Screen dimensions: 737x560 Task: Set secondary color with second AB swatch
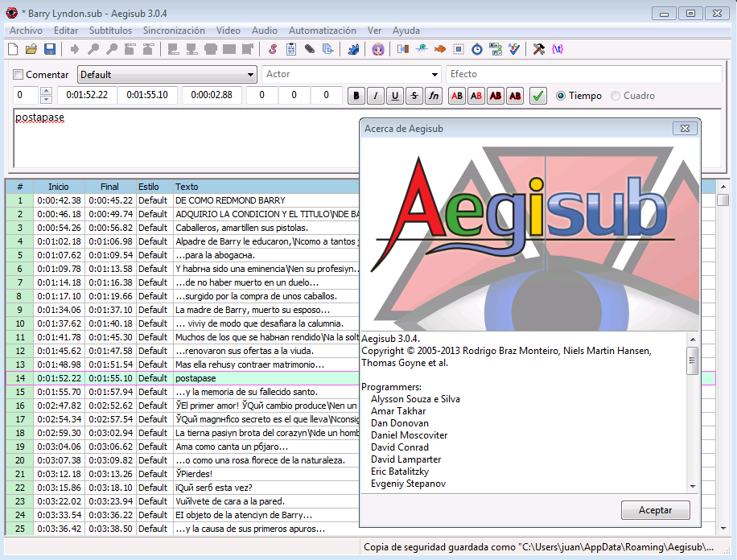[x=476, y=96]
